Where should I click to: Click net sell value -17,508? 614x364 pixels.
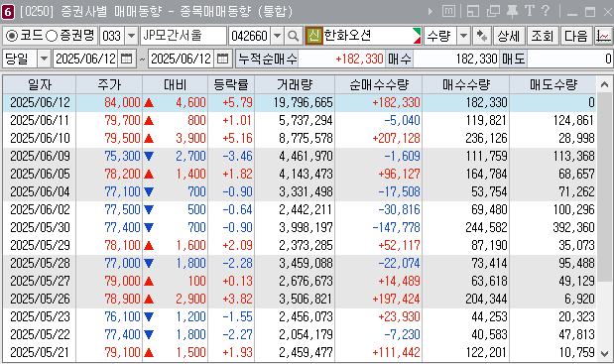[399, 191]
